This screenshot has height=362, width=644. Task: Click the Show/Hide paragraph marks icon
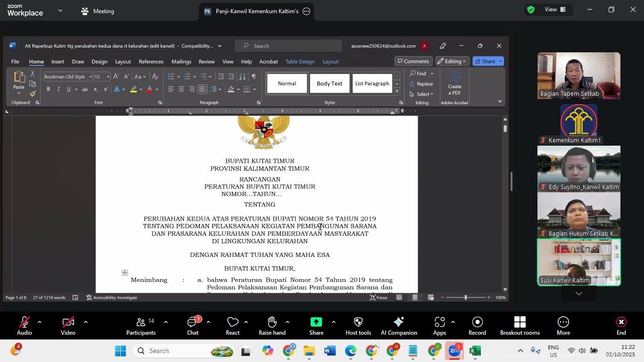point(254,76)
